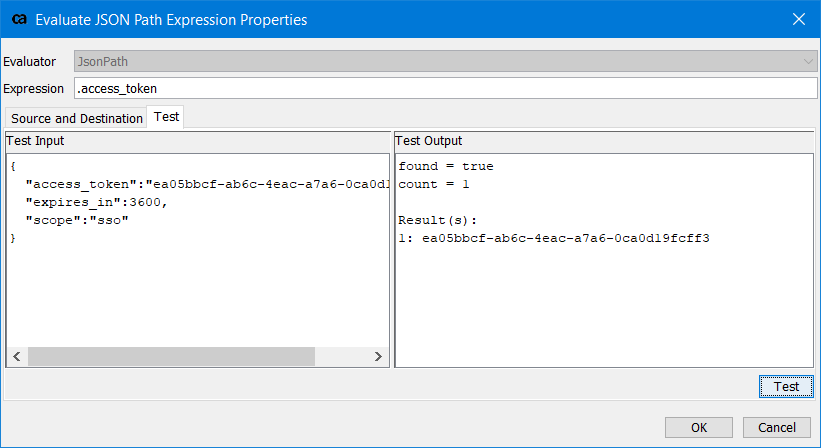
Task: Select the Test tab
Action: click(167, 117)
